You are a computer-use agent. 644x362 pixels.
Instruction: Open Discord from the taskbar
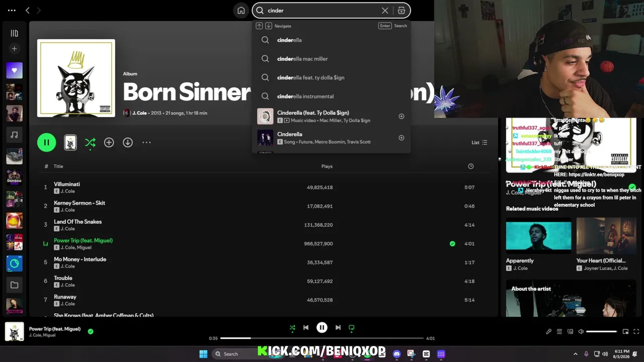(397, 354)
